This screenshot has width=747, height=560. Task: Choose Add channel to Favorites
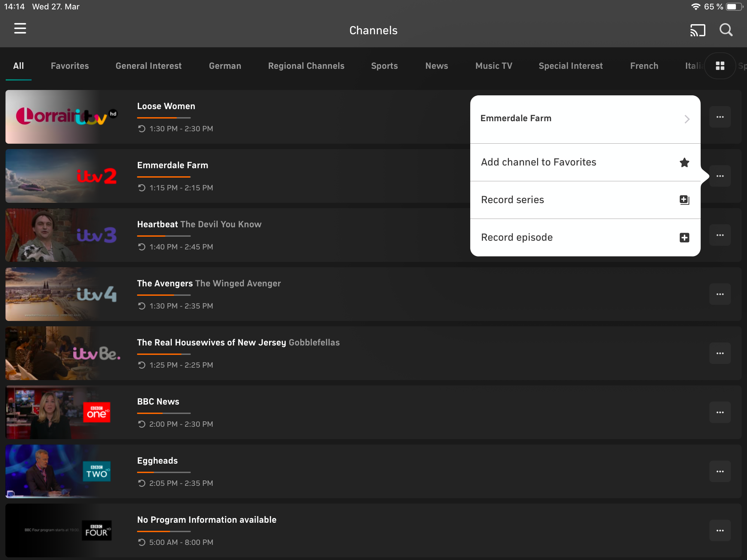585,162
